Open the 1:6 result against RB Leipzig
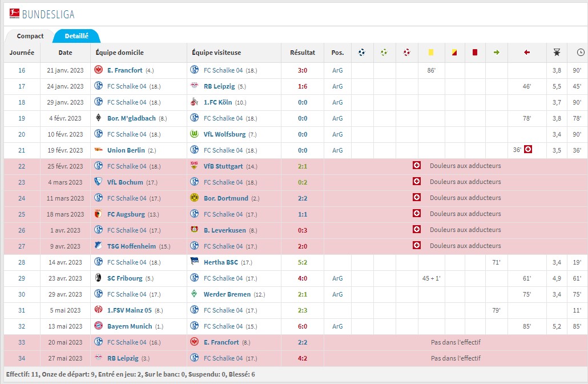The width and height of the screenshot is (588, 384). point(303,86)
